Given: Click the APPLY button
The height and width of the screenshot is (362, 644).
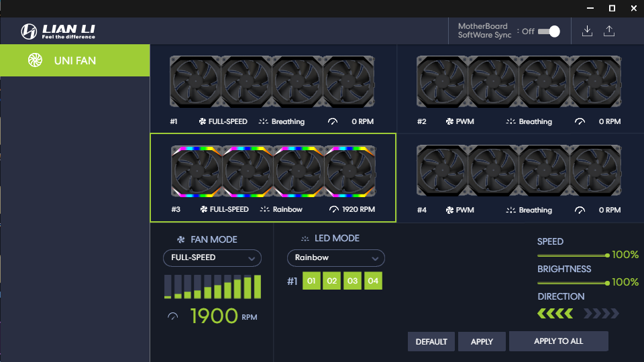Looking at the screenshot, I should pyautogui.click(x=482, y=341).
